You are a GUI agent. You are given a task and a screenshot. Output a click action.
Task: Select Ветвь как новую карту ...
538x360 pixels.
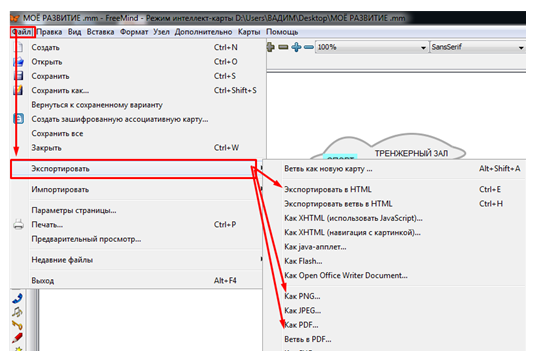pyautogui.click(x=395, y=169)
